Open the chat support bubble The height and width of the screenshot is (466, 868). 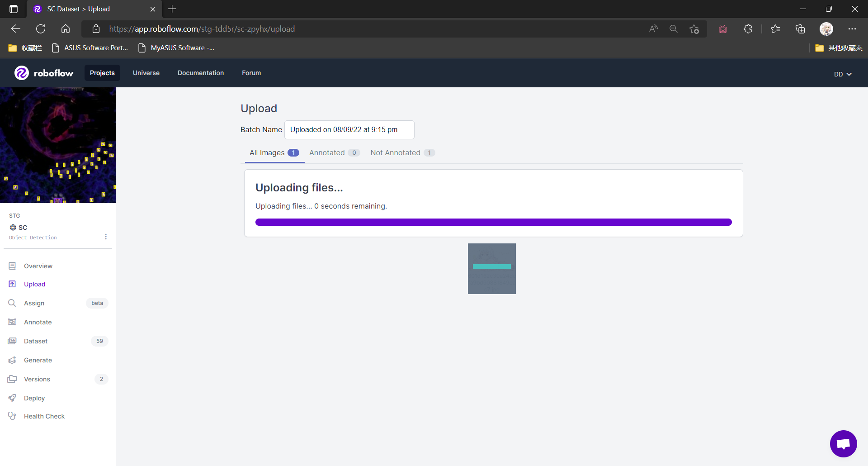[843, 444]
